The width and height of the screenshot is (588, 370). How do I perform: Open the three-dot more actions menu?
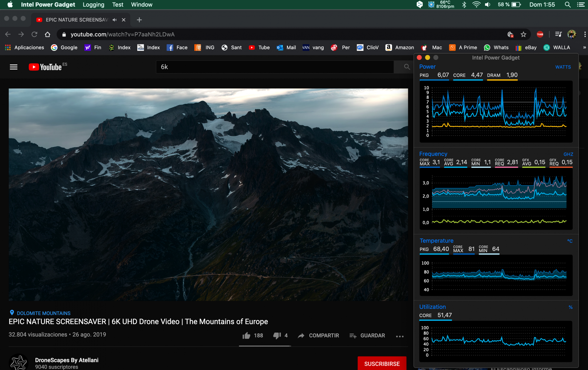[x=400, y=336]
